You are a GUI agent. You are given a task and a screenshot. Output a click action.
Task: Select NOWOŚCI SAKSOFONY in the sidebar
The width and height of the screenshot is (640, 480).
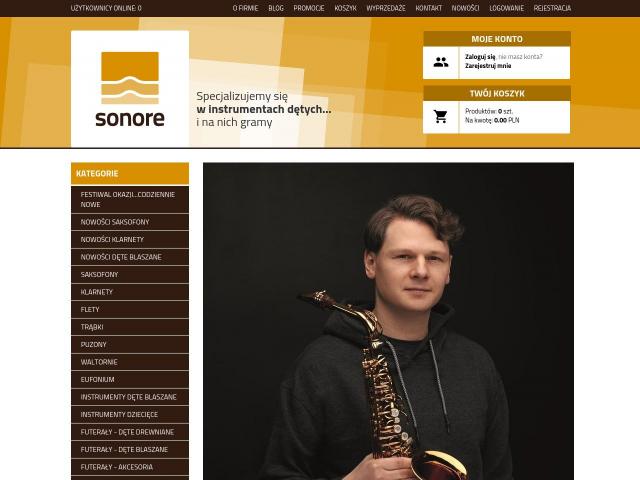tap(130, 222)
